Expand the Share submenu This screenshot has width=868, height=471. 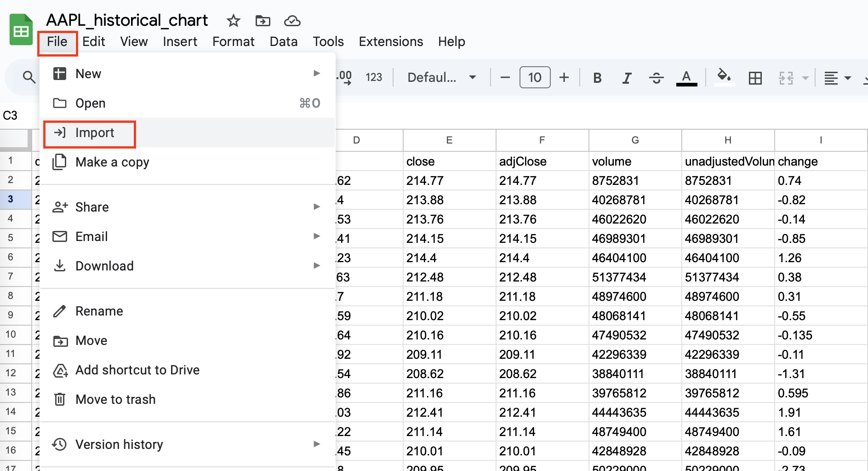tap(188, 207)
